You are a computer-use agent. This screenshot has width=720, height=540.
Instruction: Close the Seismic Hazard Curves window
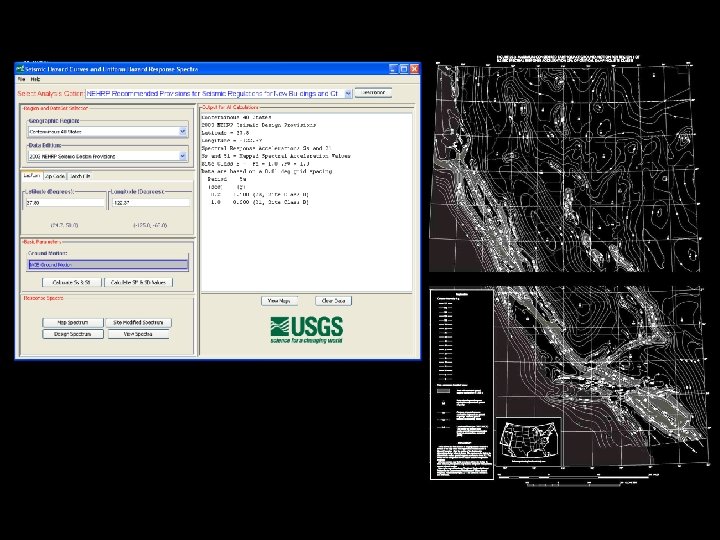(x=414, y=68)
